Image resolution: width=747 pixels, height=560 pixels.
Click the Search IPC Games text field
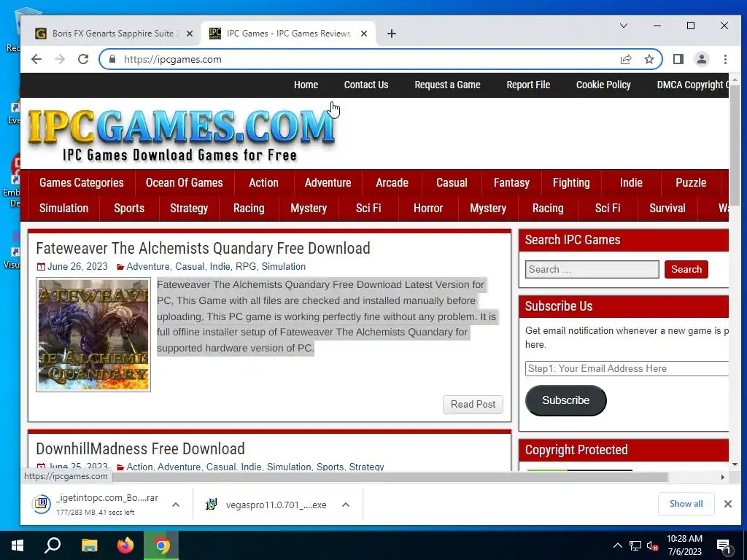[x=592, y=270]
